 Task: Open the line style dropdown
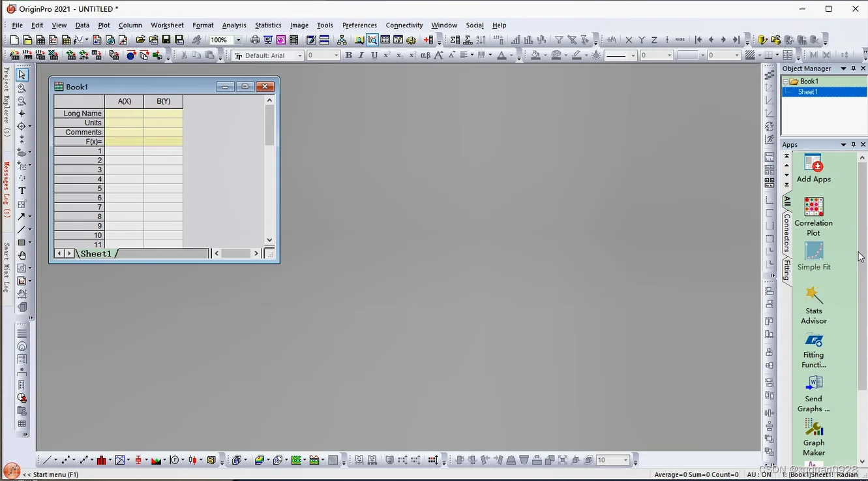[x=633, y=55]
